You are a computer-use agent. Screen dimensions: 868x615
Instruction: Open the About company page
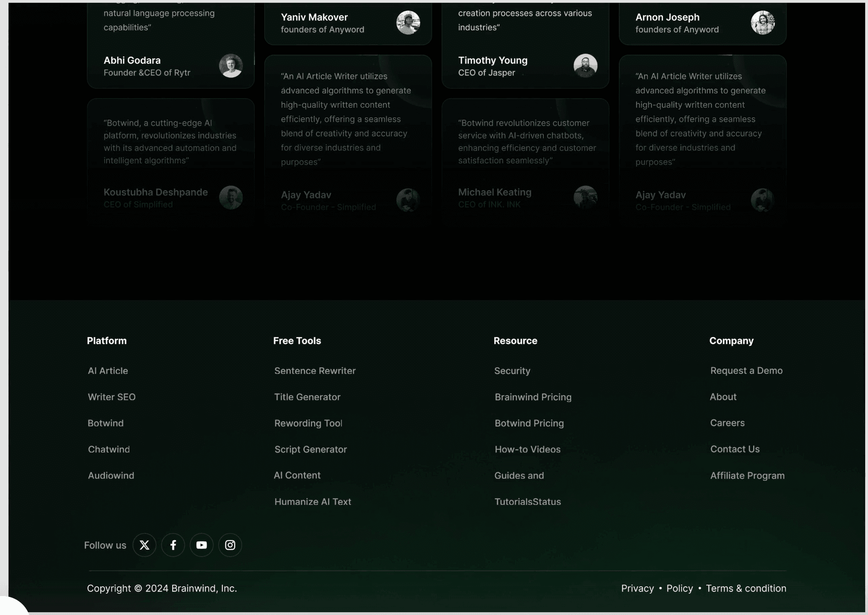(723, 397)
